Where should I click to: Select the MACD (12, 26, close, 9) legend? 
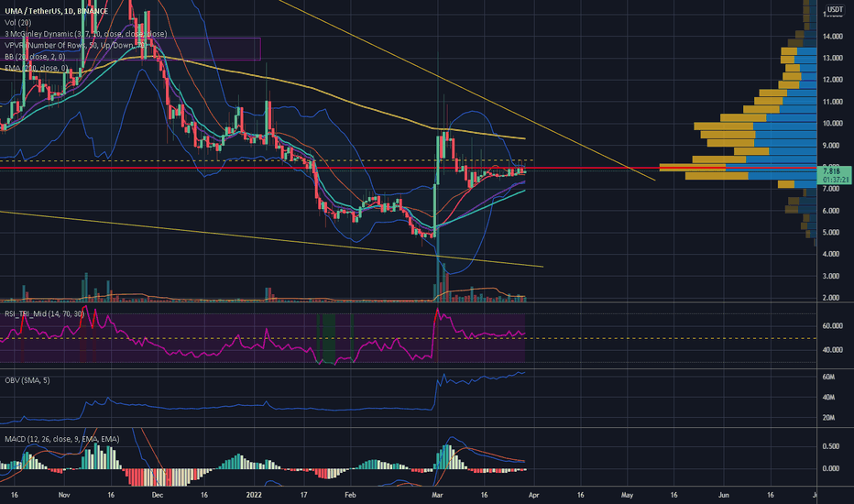pyautogui.click(x=62, y=439)
